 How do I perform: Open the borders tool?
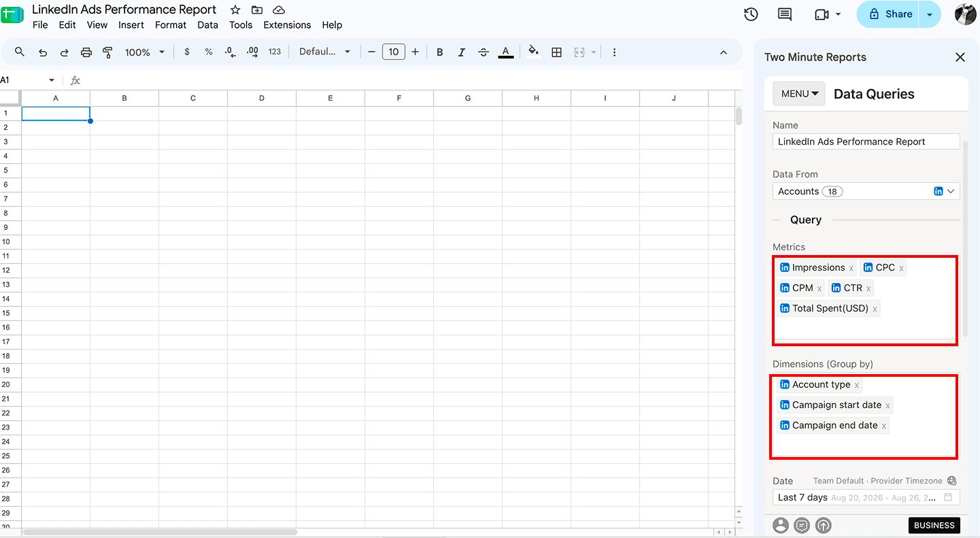556,52
